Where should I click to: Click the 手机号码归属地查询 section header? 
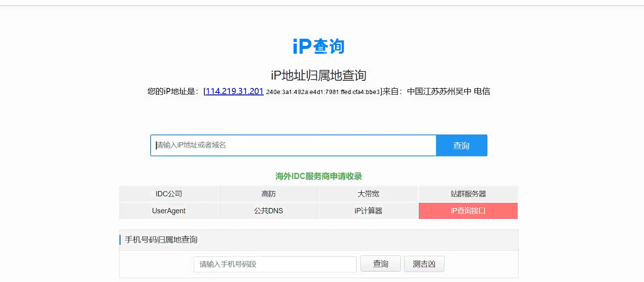point(161,240)
